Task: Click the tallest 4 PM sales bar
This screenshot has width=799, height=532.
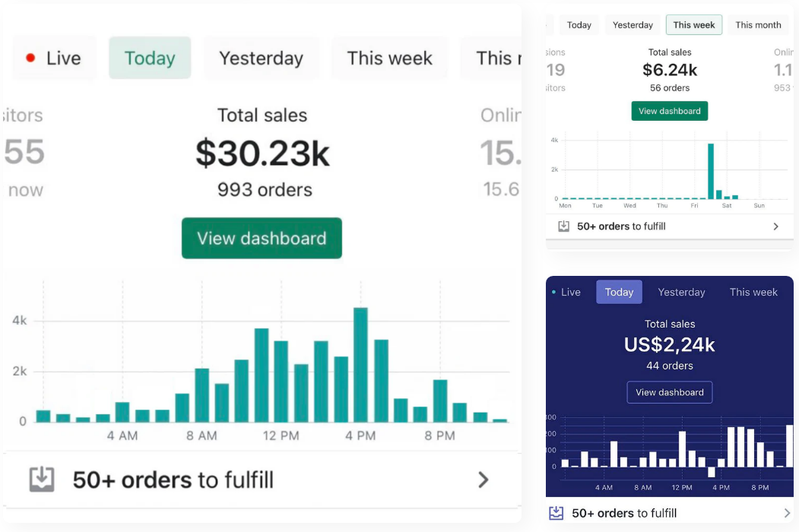Action: (360, 364)
